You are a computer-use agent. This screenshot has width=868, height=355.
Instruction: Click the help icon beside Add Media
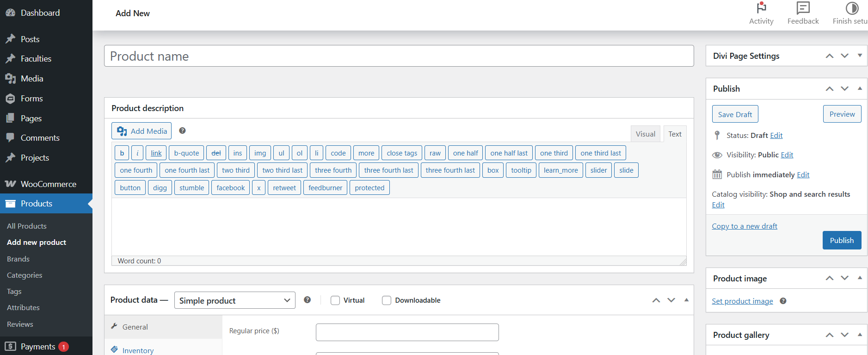[182, 131]
